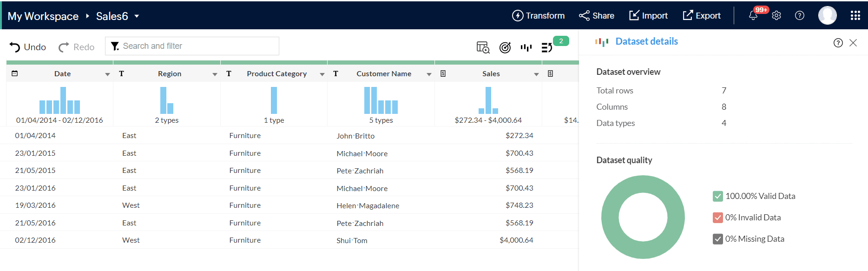Open the ruleset steps icon
The height and width of the screenshot is (271, 868).
tap(547, 47)
